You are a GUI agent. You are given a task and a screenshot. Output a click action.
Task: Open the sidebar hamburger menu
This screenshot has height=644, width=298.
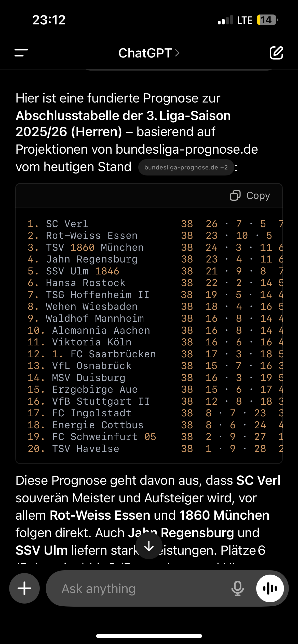[x=21, y=53]
